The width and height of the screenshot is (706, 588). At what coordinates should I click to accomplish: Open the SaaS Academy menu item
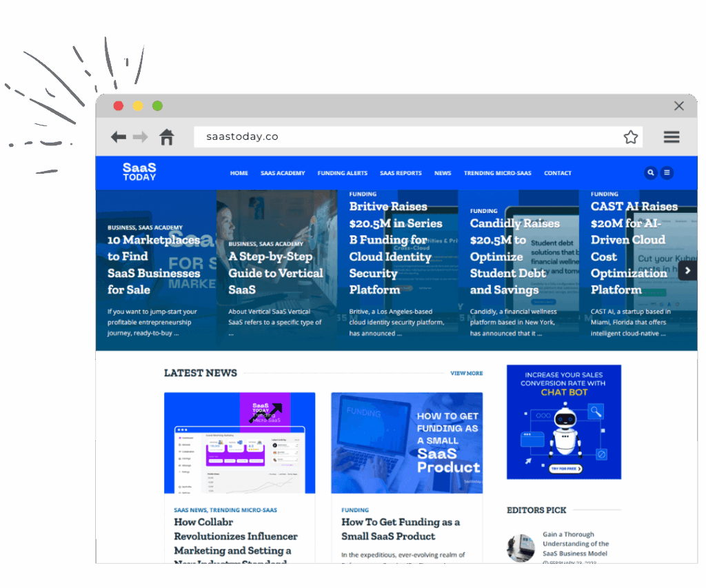tap(283, 173)
